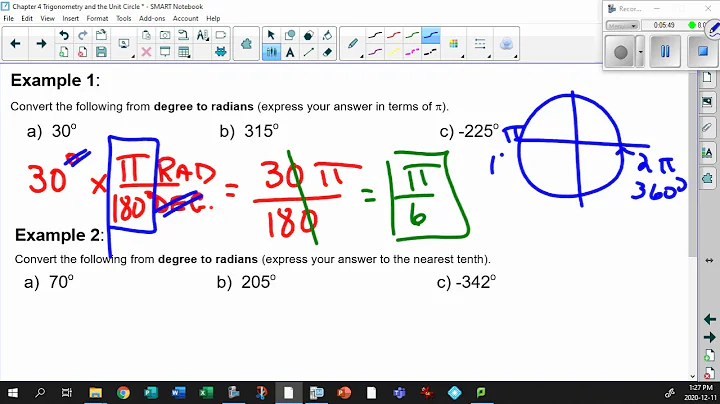This screenshot has width=720, height=404.
Task: Open the screen capture camera tool
Action: 165,35
